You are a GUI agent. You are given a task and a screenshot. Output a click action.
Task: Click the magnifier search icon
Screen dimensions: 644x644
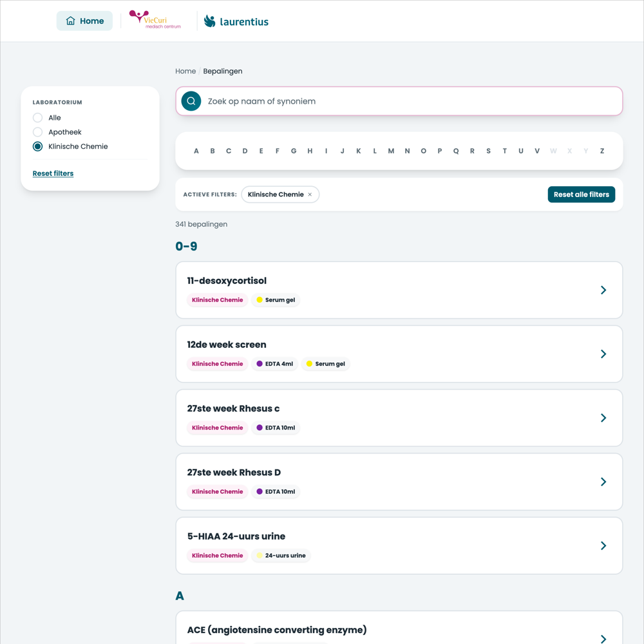coord(191,101)
